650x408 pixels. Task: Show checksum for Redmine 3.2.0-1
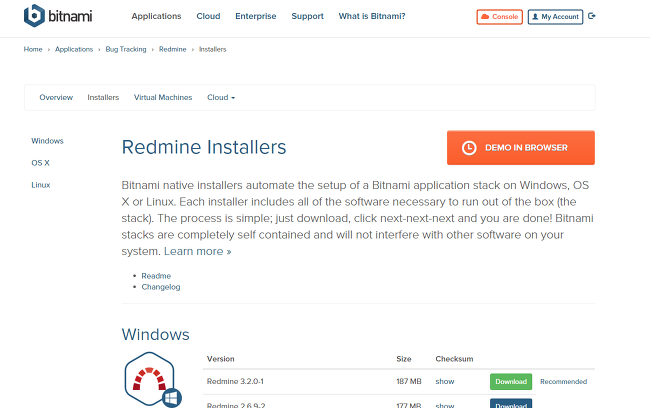pos(445,381)
